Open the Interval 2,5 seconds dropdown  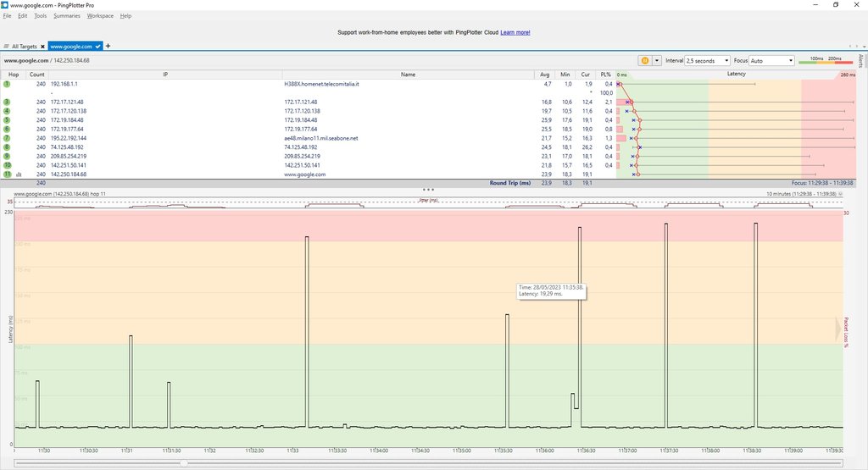point(707,61)
